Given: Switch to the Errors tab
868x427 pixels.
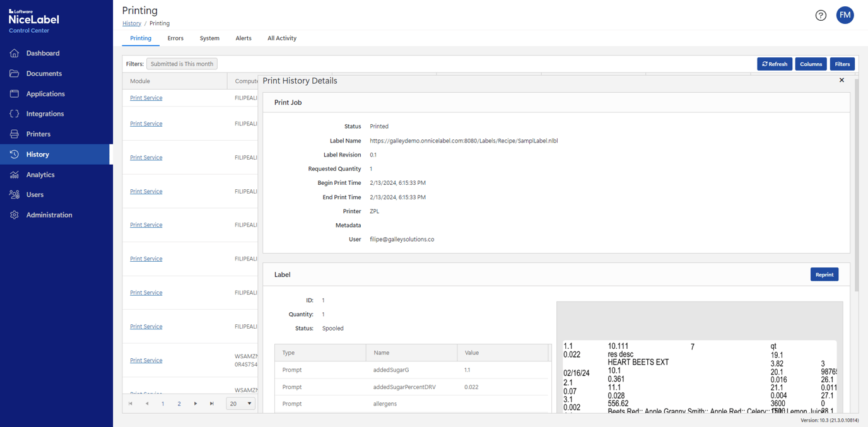Looking at the screenshot, I should coord(175,38).
